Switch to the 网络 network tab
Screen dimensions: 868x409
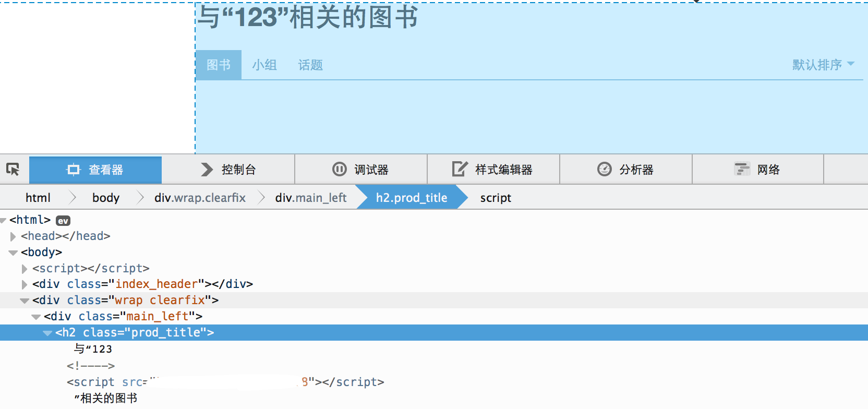(758, 170)
